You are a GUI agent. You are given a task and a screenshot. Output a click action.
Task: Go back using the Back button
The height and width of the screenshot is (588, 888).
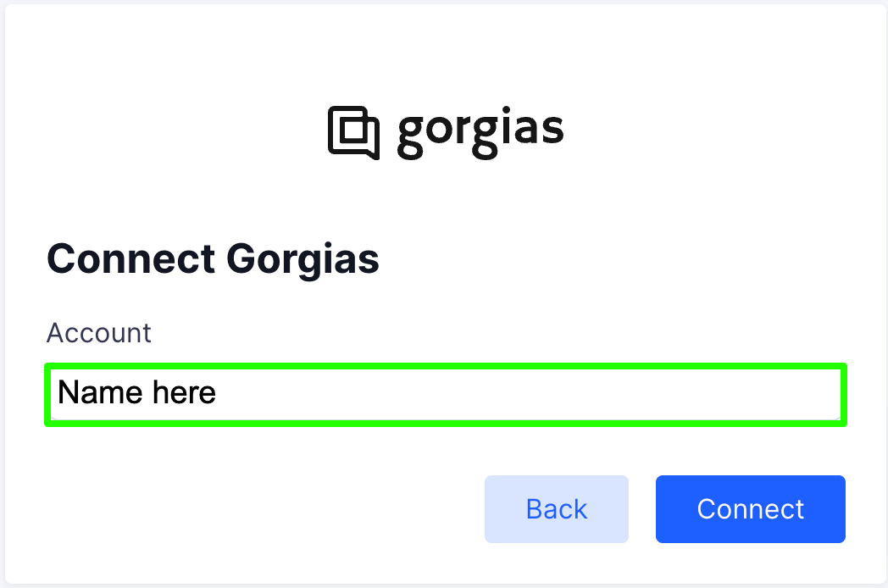point(556,508)
